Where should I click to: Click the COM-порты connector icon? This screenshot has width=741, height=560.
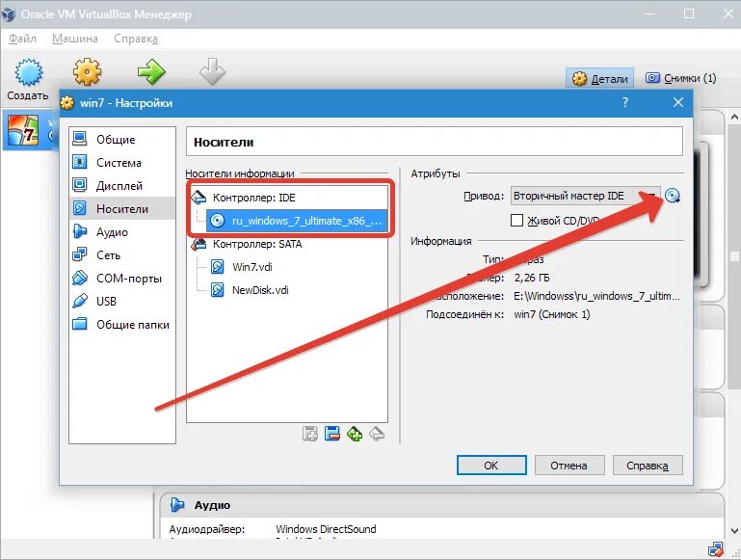(80, 278)
